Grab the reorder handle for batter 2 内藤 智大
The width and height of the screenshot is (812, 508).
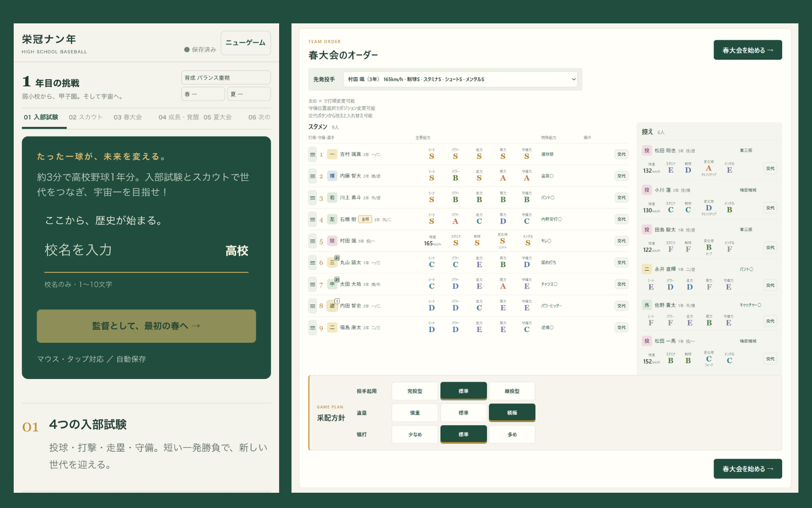coord(313,176)
